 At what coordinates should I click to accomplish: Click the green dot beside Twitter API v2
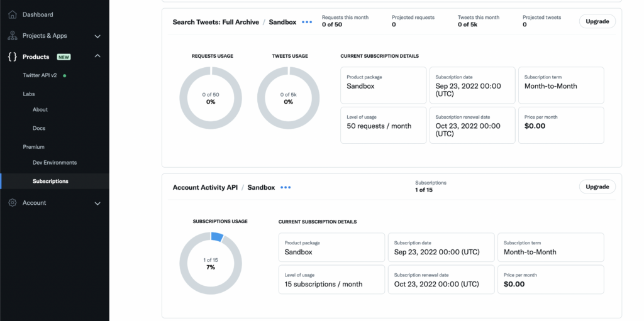click(x=64, y=75)
